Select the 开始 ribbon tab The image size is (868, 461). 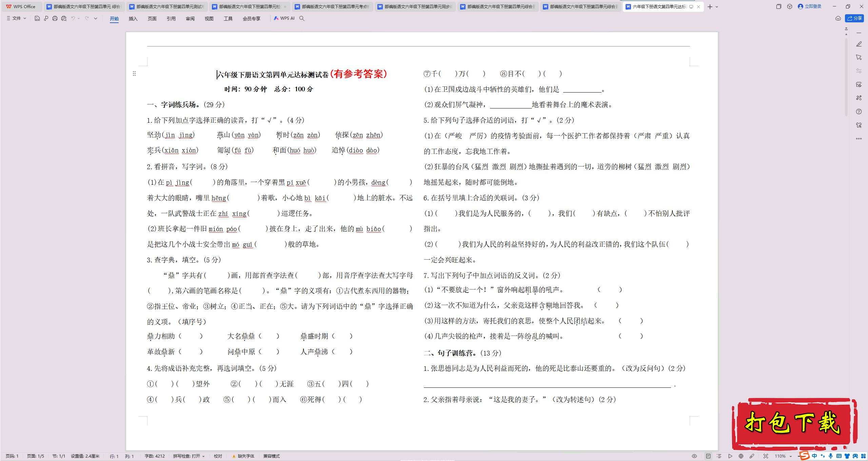pyautogui.click(x=114, y=19)
